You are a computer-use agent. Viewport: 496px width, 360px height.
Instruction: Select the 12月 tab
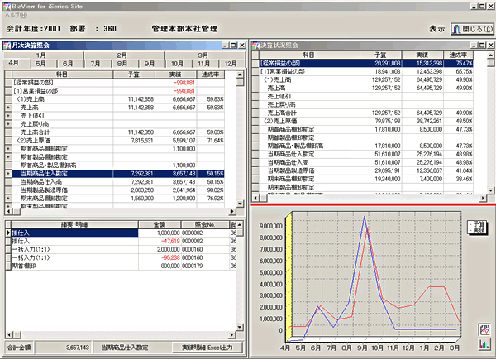click(231, 63)
